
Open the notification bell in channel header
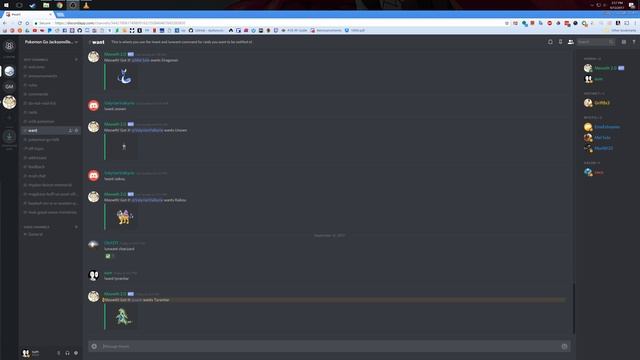pyautogui.click(x=550, y=42)
